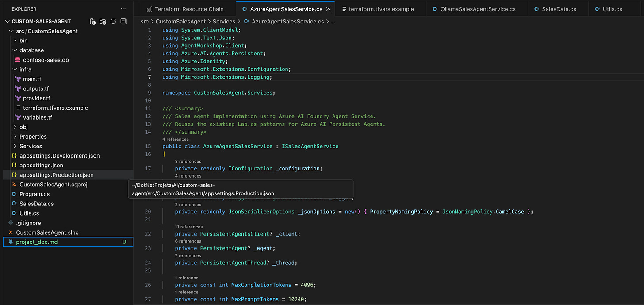This screenshot has width=644, height=305.
Task: Collapse the CUSTOM-SALES-AGENT root section
Action: 7,21
